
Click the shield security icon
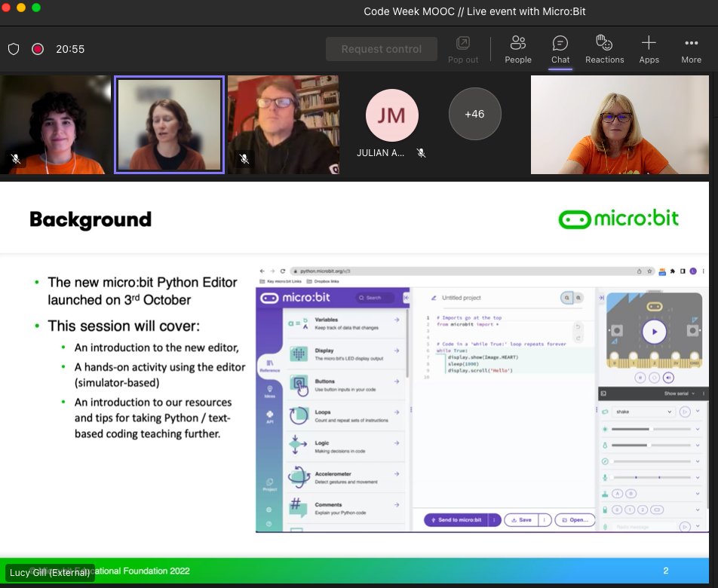click(14, 49)
